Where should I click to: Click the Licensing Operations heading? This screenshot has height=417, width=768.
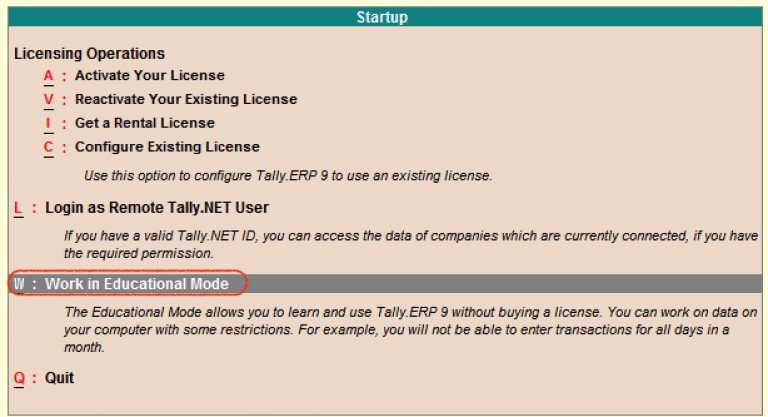(x=89, y=53)
